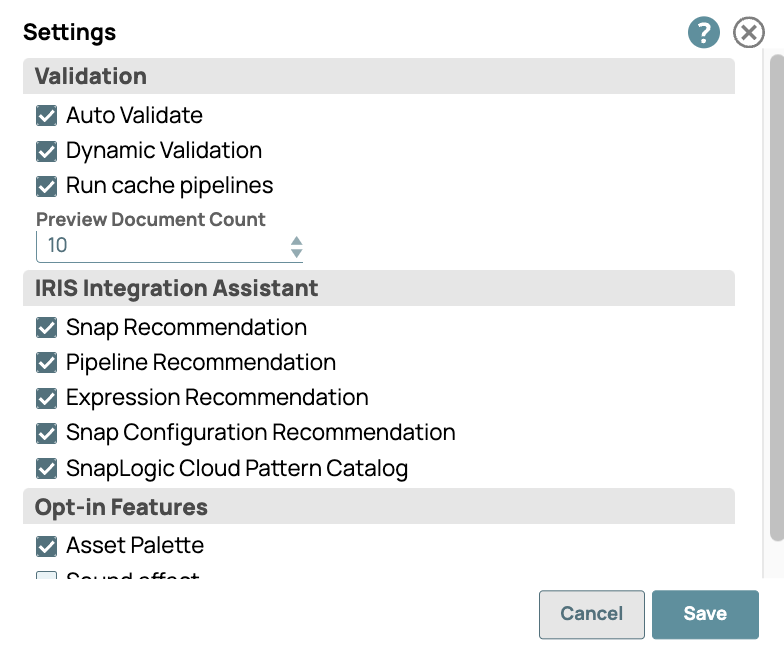Viewport: 784px width, 654px height.
Task: Toggle Pipeline Recommendation checkbox
Action: (x=46, y=363)
